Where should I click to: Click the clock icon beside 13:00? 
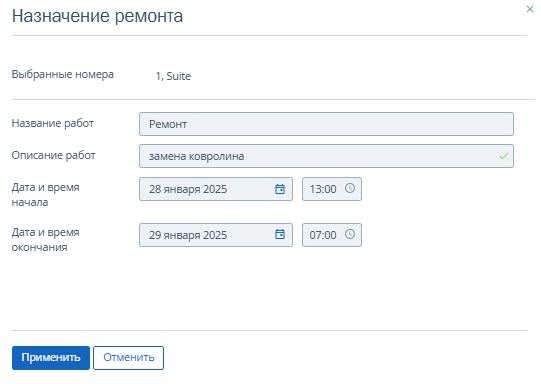(x=350, y=188)
